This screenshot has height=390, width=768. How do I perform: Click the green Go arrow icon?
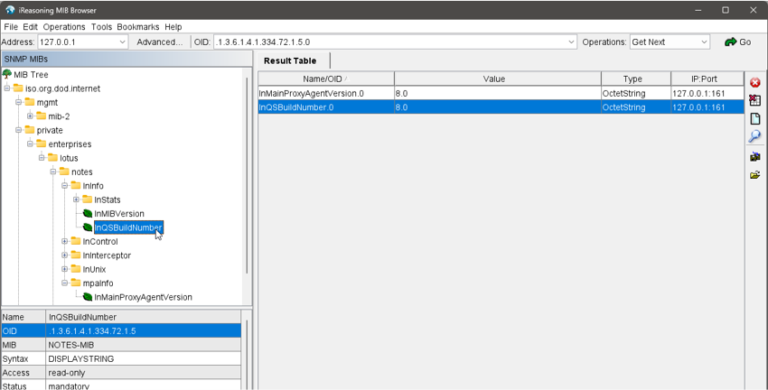pos(730,42)
